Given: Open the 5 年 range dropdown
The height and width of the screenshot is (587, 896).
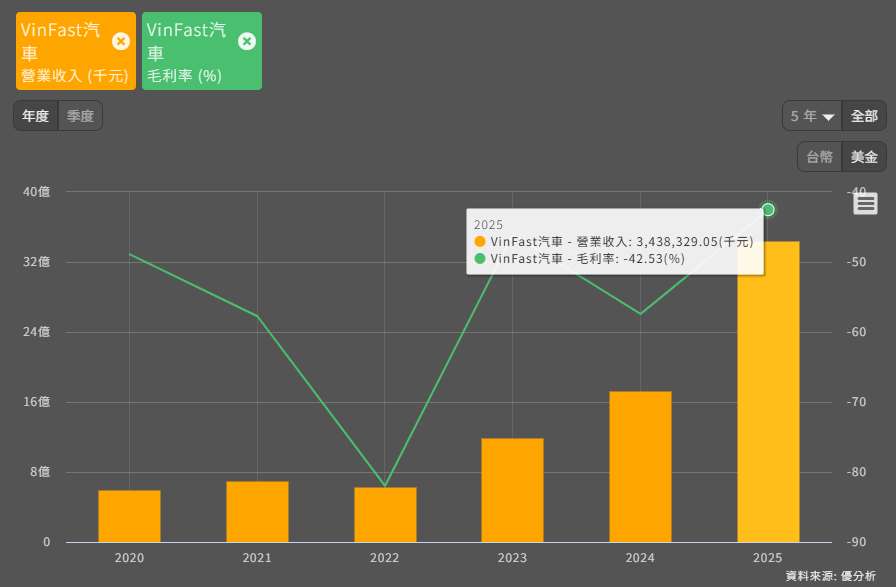Looking at the screenshot, I should (x=812, y=116).
